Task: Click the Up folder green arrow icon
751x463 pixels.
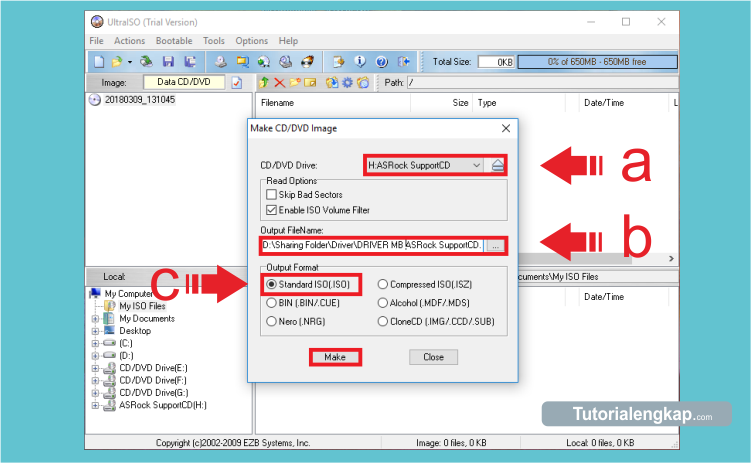Action: coord(263,82)
